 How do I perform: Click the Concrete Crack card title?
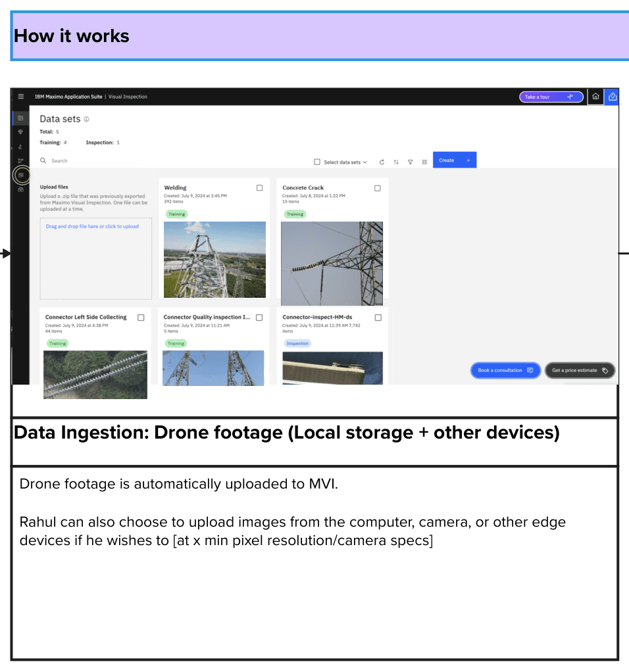coord(303,187)
